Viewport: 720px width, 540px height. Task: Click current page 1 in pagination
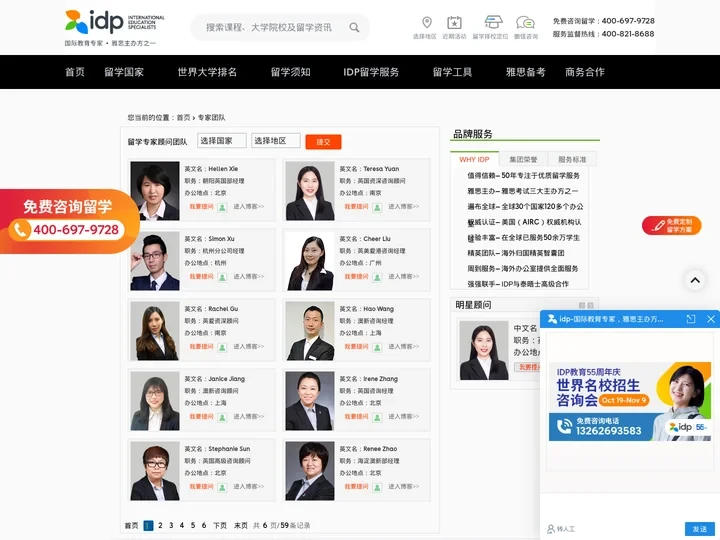tap(148, 525)
